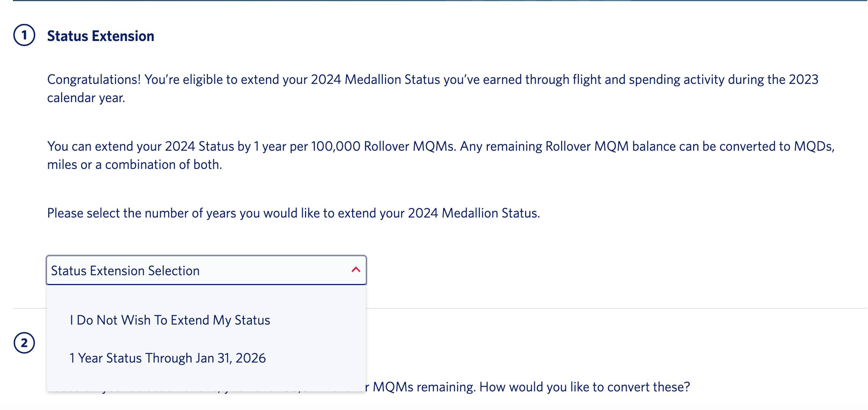This screenshot has height=410, width=868.
Task: Click the 'Status Extension' section heading
Action: click(101, 35)
